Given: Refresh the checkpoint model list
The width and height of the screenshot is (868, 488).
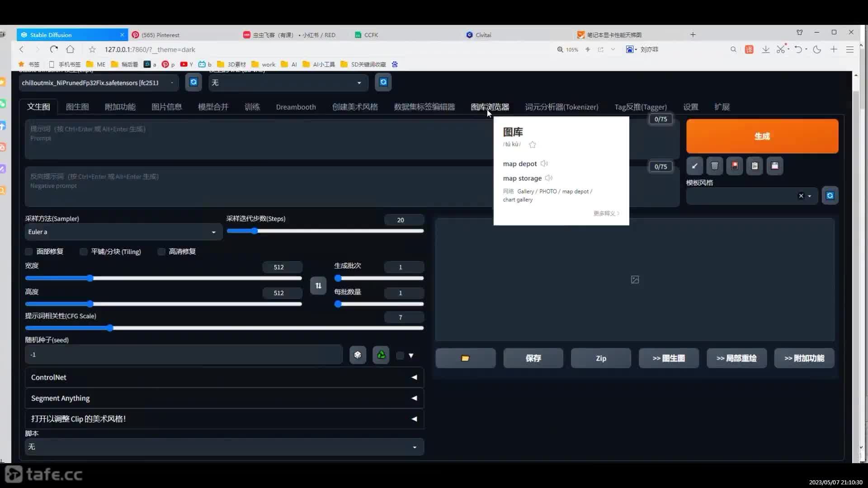Looking at the screenshot, I should click(x=193, y=82).
